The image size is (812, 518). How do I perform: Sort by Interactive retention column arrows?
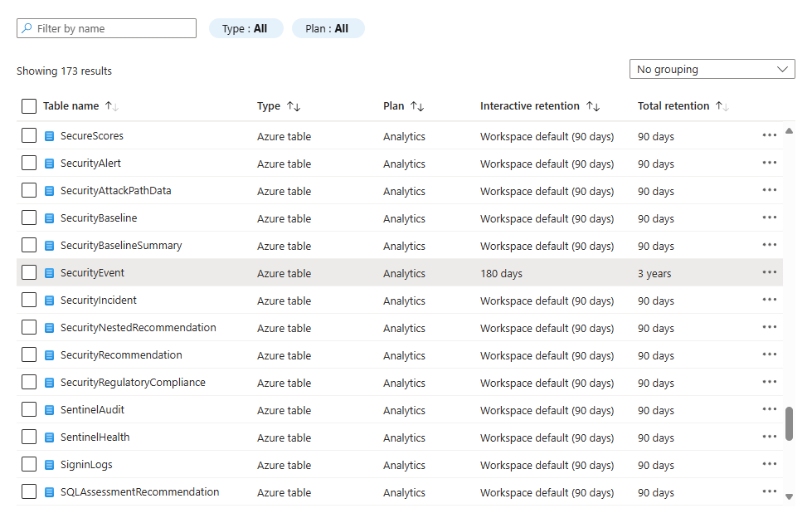pos(592,106)
